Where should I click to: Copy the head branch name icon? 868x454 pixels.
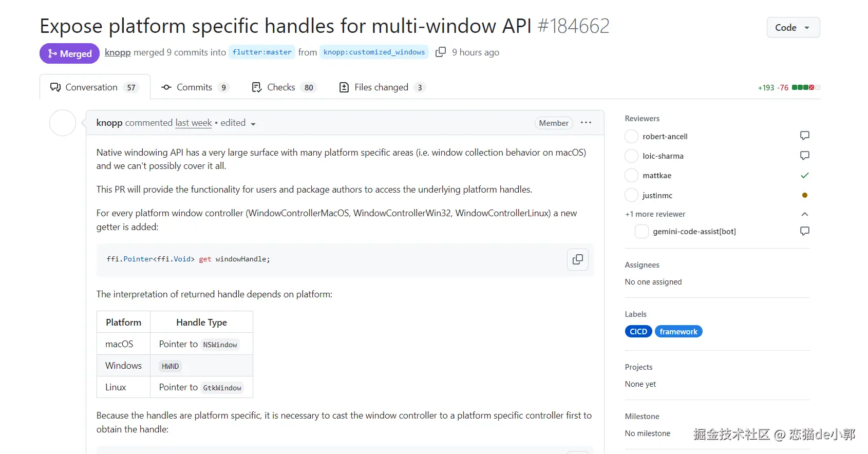click(x=440, y=52)
